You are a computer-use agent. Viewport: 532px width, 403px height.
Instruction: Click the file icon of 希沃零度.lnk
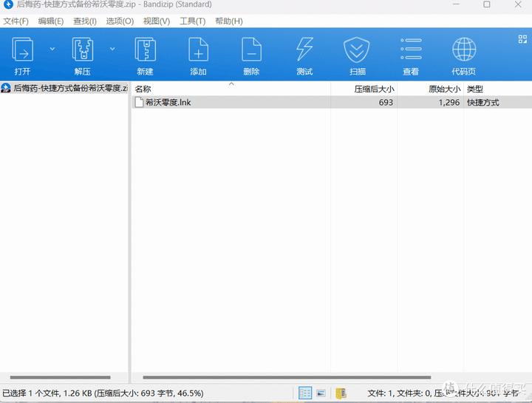pyautogui.click(x=139, y=102)
